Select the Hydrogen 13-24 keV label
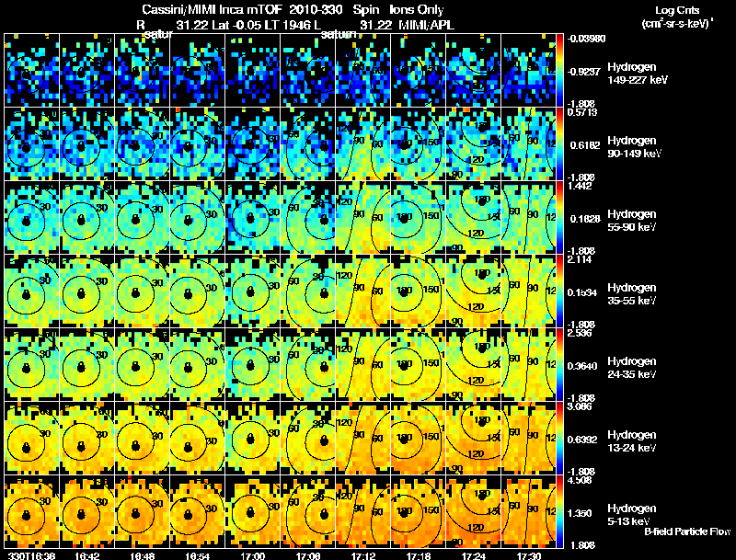The width and height of the screenshot is (736, 560). point(632,441)
